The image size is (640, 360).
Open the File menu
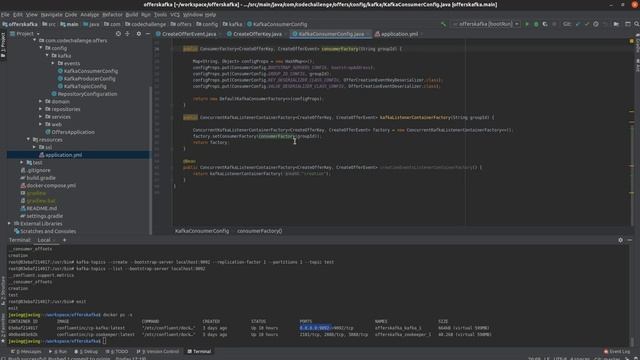pyautogui.click(x=5, y=14)
